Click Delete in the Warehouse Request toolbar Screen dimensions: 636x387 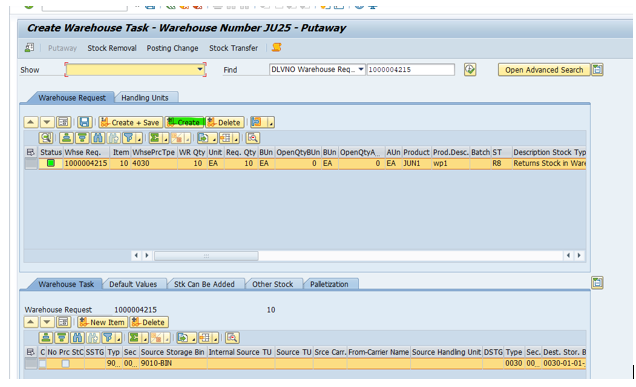[x=225, y=122]
